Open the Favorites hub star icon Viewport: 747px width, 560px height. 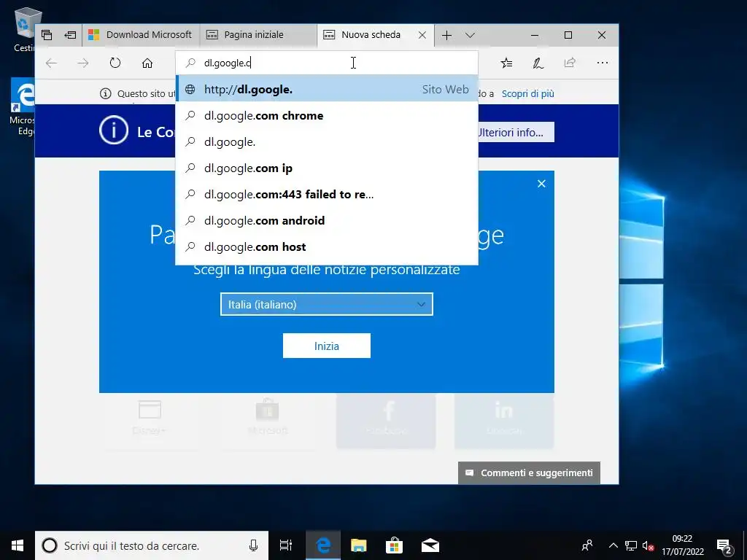point(506,63)
